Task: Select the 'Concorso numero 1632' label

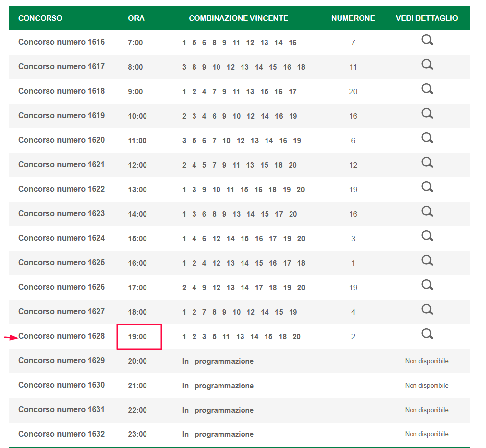Action: click(x=61, y=434)
